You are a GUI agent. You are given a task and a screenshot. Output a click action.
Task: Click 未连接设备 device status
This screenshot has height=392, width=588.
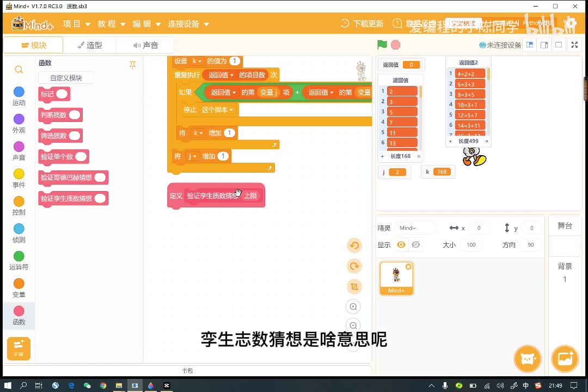click(500, 45)
